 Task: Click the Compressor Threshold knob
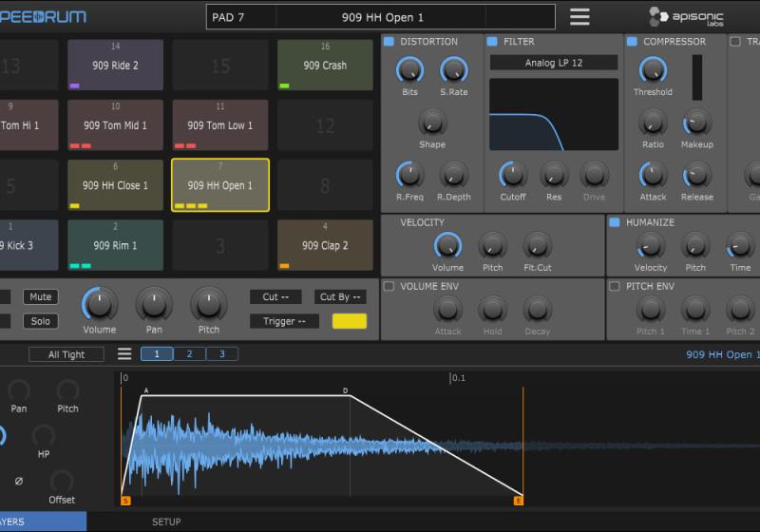pyautogui.click(x=653, y=69)
